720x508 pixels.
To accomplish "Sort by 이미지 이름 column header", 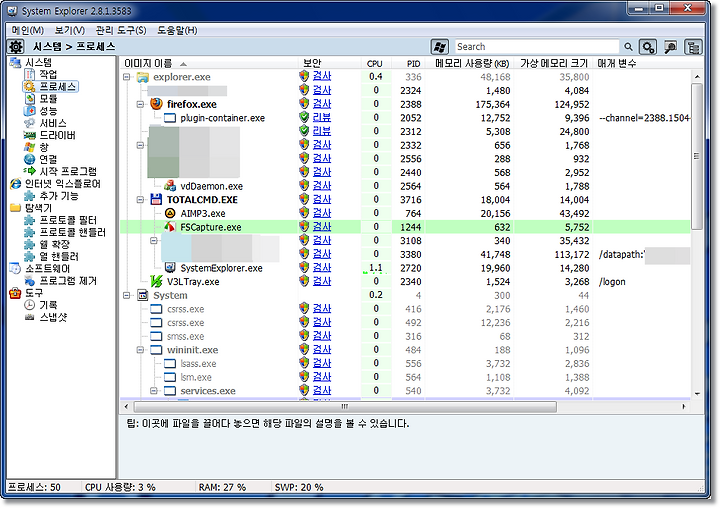I will pyautogui.click(x=208, y=63).
